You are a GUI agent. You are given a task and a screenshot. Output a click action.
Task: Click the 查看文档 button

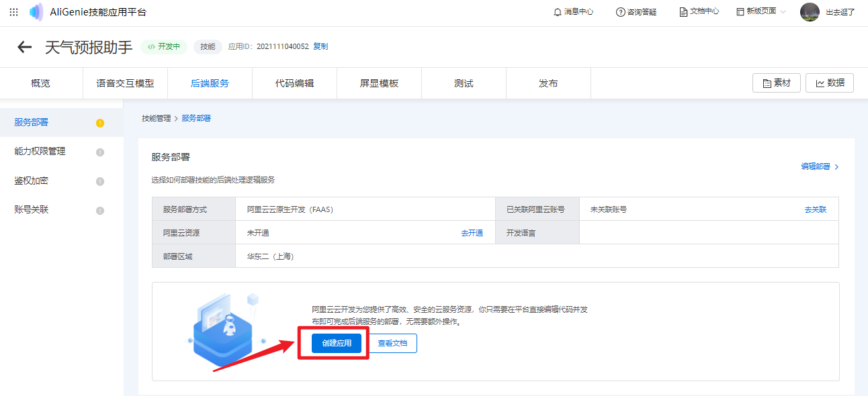point(392,343)
